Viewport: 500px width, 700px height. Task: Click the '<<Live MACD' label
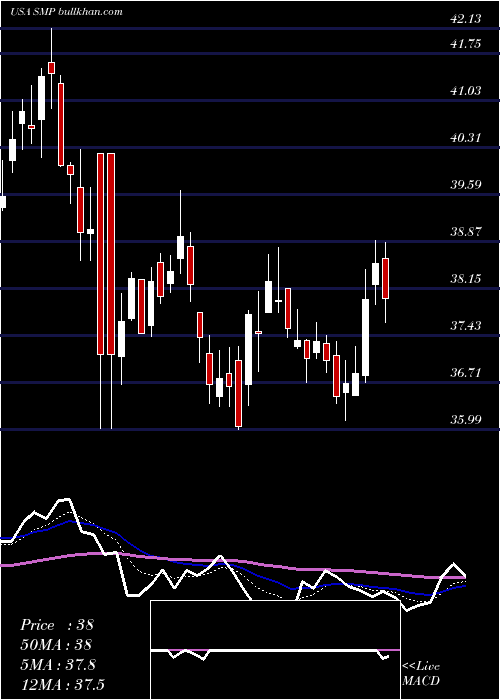click(x=421, y=673)
